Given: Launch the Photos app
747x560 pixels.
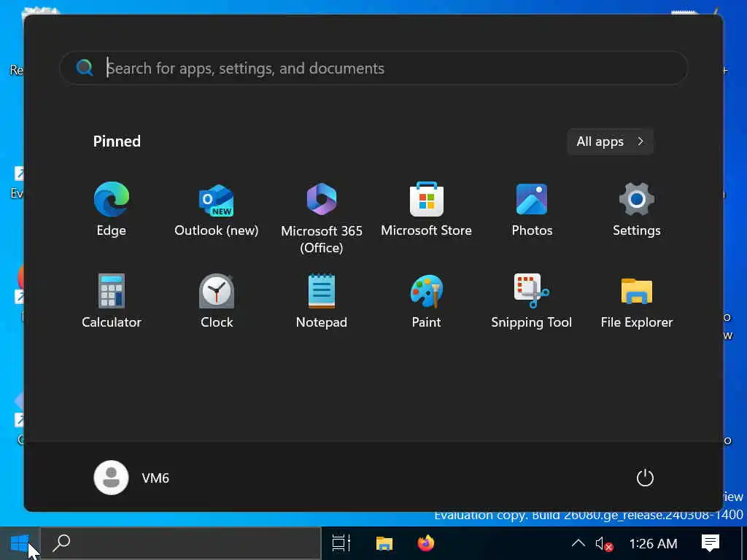Looking at the screenshot, I should (x=532, y=209).
